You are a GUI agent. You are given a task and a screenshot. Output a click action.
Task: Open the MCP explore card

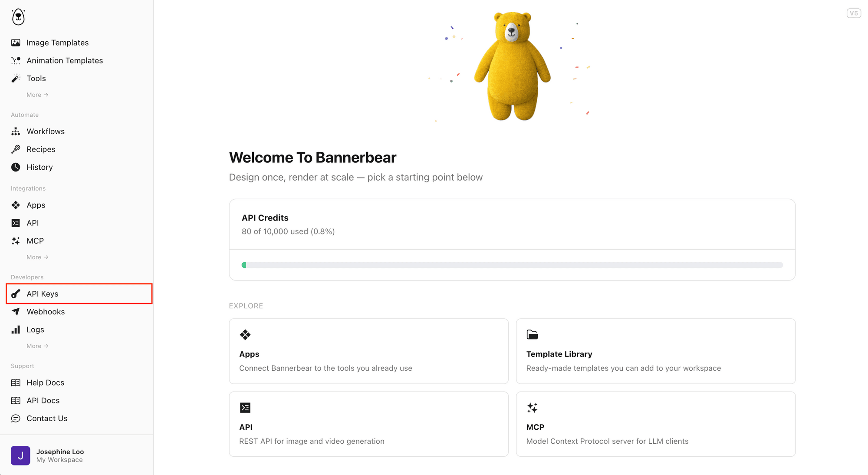[655, 424]
